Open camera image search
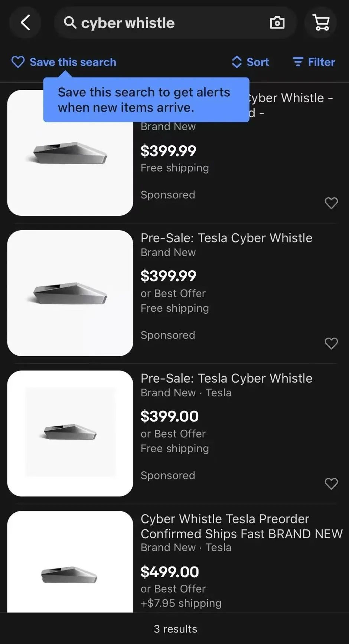349x644 pixels. coord(277,23)
